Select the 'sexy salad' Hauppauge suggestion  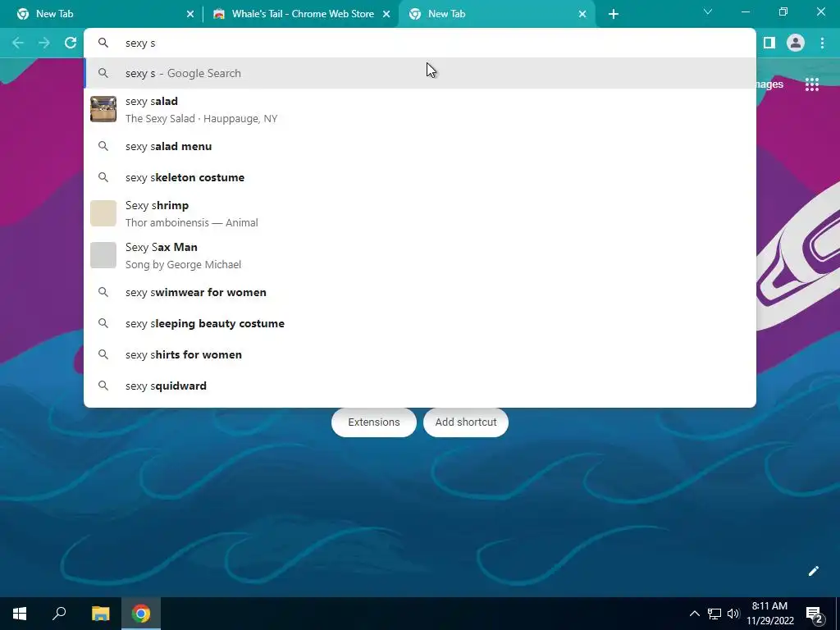pyautogui.click(x=420, y=109)
